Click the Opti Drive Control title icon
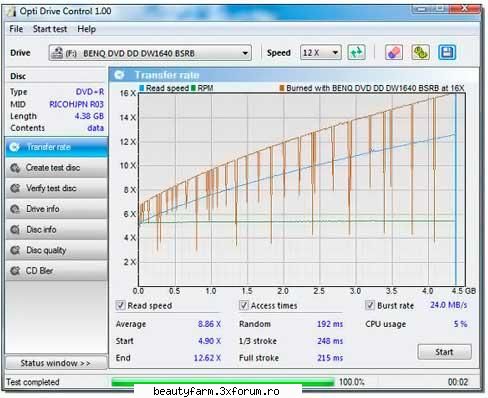 tap(11, 11)
